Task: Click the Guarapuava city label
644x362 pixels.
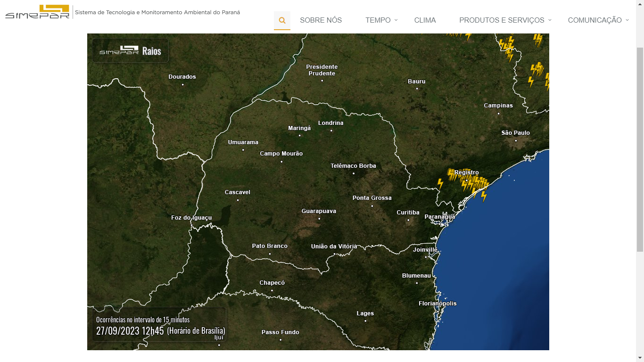Action: pyautogui.click(x=319, y=211)
